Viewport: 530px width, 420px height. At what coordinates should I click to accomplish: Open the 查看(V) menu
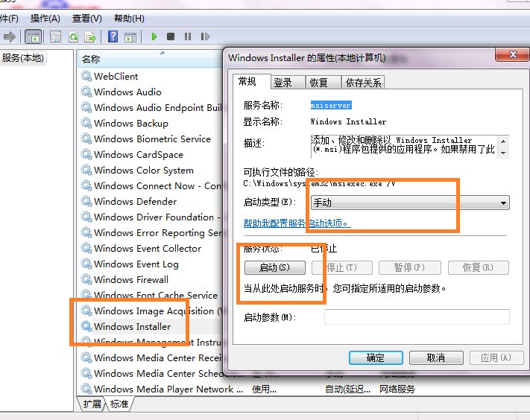point(87,19)
